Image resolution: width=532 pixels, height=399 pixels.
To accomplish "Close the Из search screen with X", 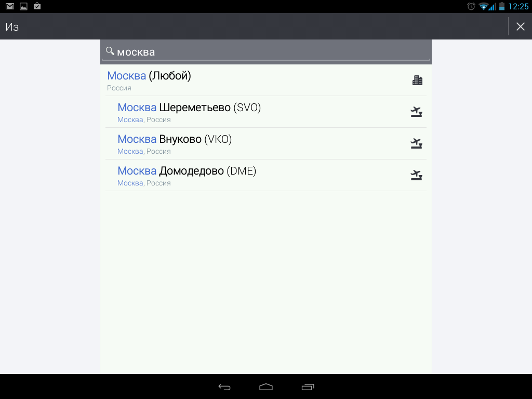I will (x=521, y=26).
